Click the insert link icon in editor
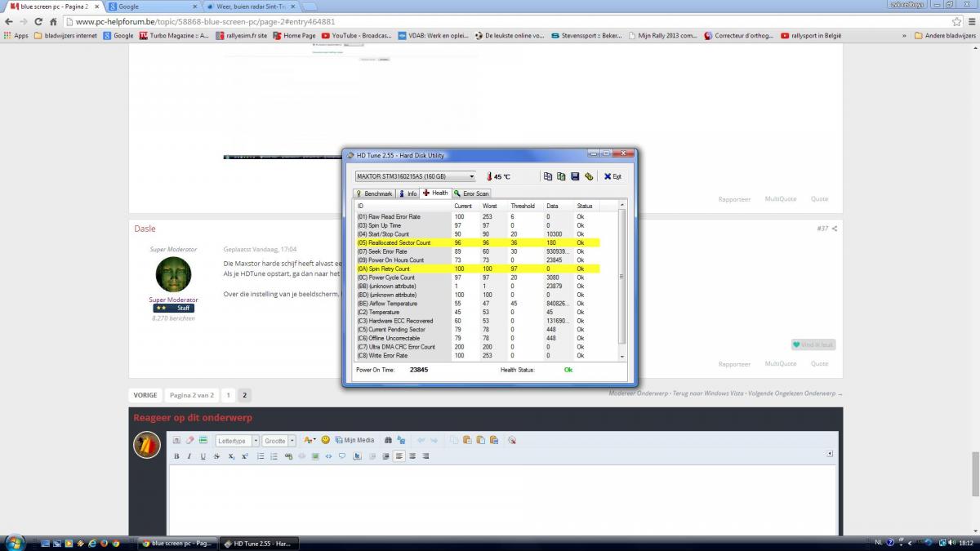980x551 pixels. [288, 456]
